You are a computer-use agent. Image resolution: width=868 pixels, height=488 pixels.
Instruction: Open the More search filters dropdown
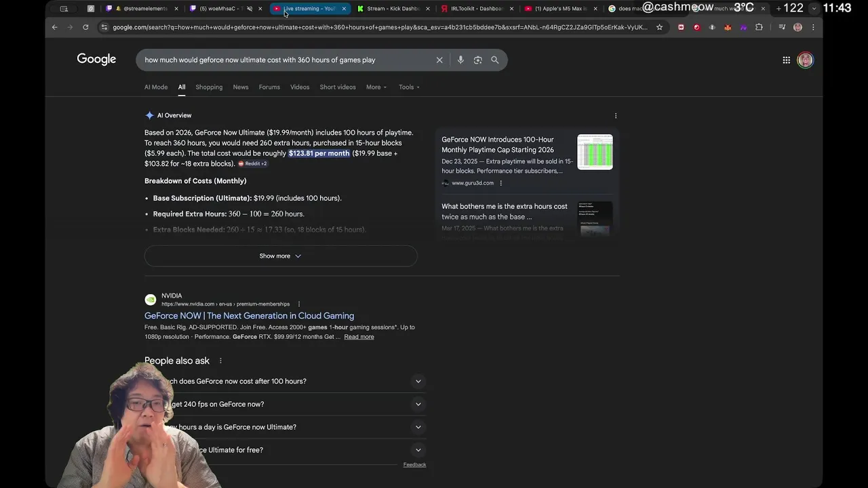click(376, 87)
